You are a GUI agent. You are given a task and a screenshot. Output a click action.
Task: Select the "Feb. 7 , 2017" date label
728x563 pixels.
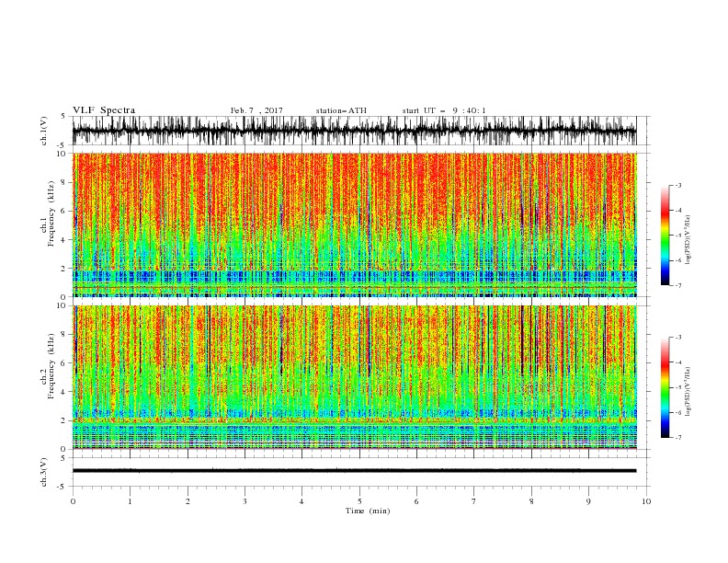[256, 110]
